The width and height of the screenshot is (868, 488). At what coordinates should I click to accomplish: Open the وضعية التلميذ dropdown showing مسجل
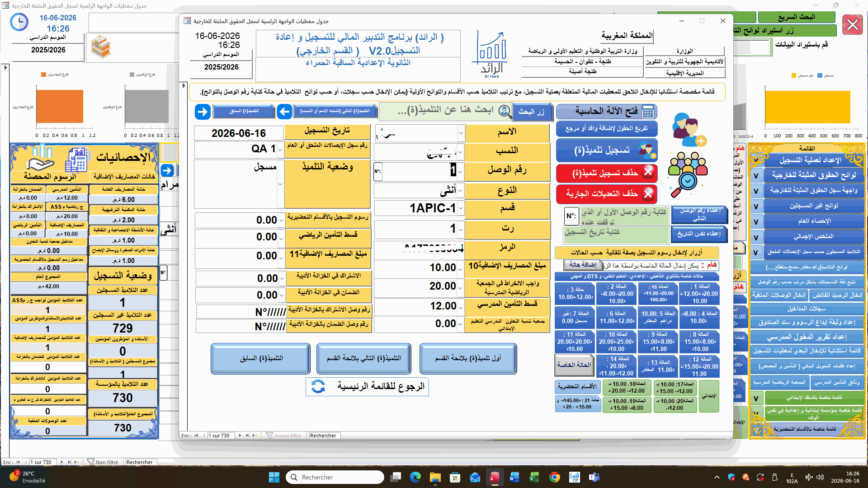pyautogui.click(x=280, y=184)
